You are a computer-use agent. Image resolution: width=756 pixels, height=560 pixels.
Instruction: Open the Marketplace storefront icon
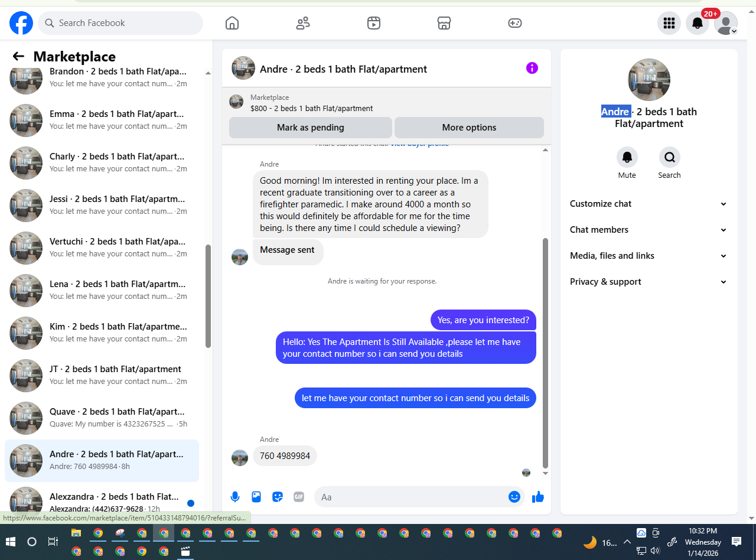coord(444,23)
